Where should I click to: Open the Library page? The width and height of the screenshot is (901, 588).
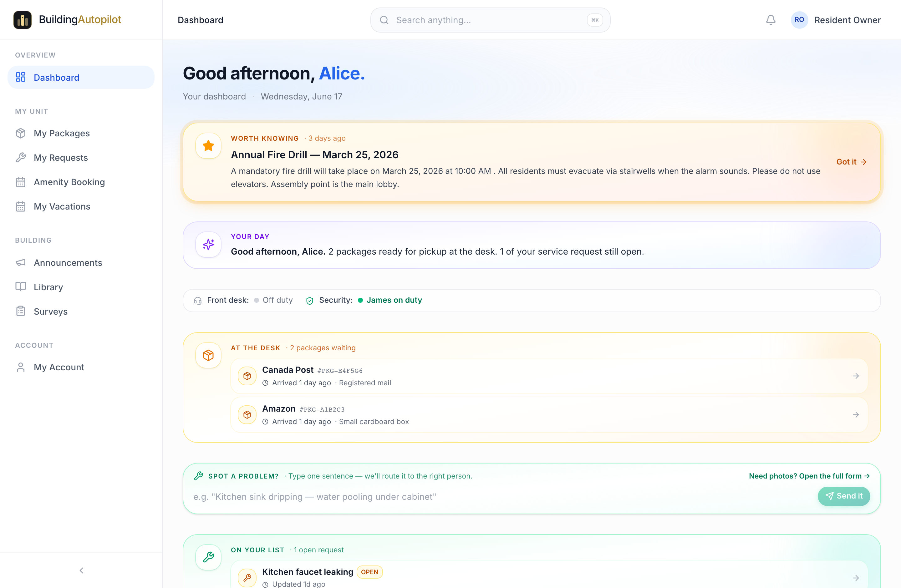[x=81, y=287]
